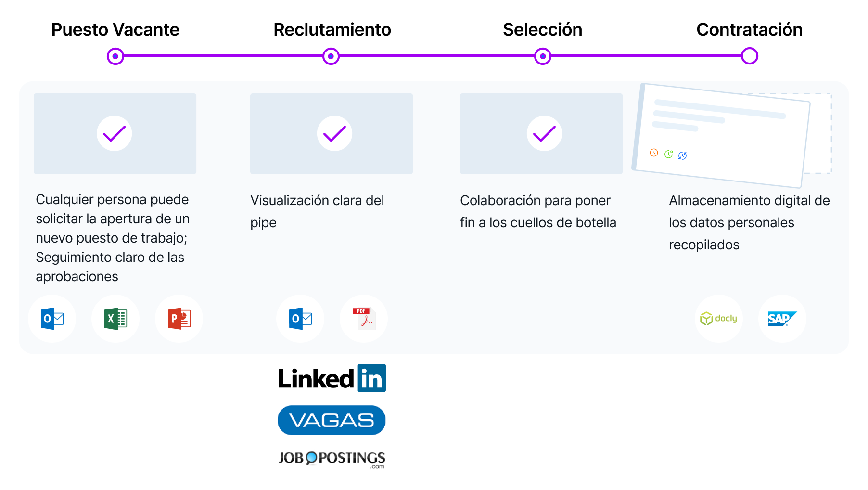Select the Puesto Vacante timeline node
The image size is (868, 490).
pyautogui.click(x=115, y=56)
